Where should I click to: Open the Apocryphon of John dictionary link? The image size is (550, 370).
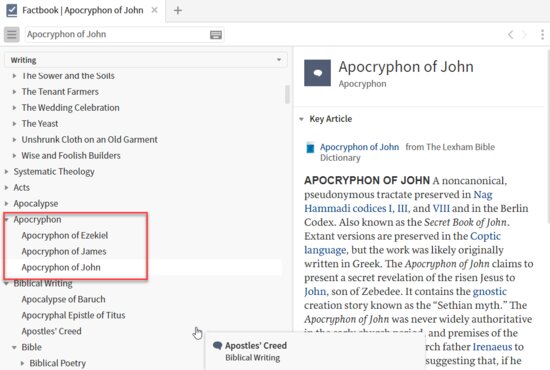tap(359, 147)
